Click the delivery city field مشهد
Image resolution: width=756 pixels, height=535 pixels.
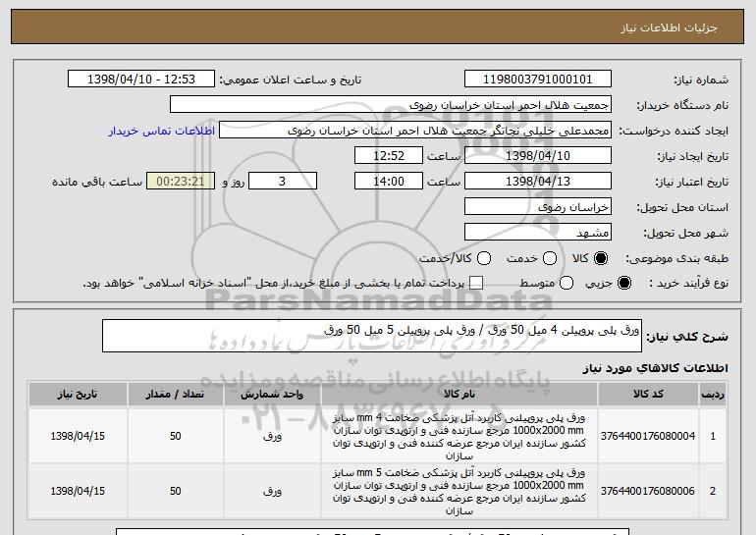(538, 233)
